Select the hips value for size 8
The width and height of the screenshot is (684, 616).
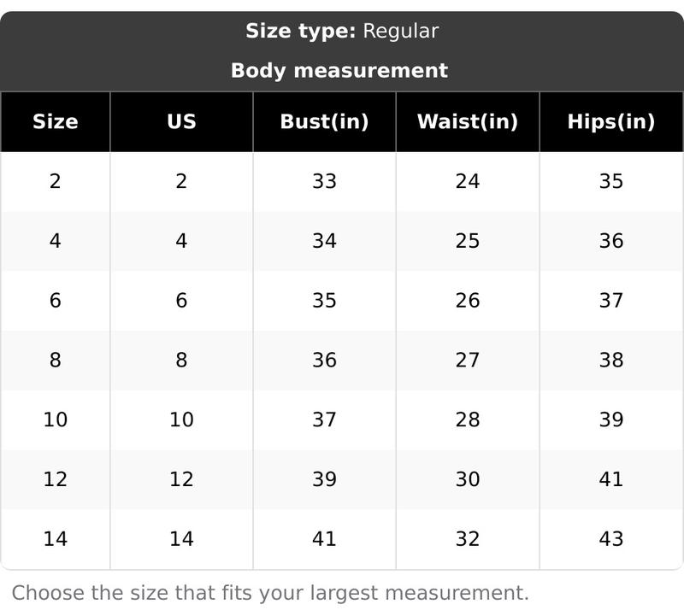click(x=611, y=361)
